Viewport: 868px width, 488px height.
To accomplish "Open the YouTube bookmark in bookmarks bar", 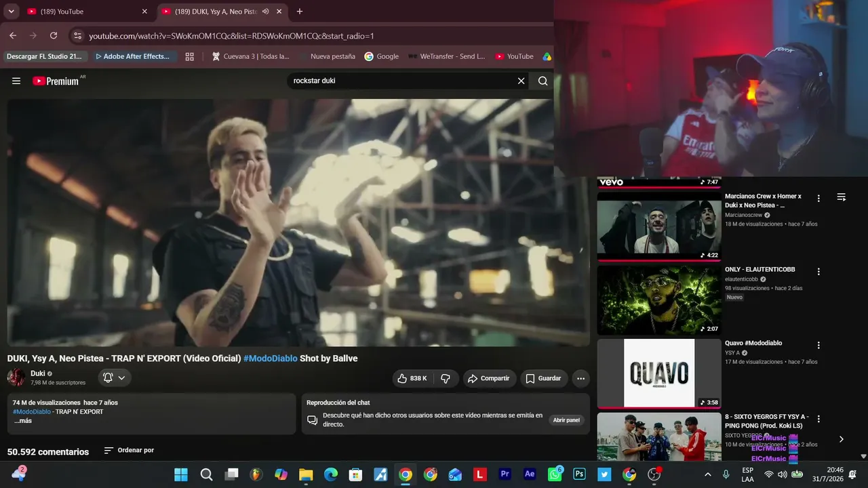I will click(514, 56).
